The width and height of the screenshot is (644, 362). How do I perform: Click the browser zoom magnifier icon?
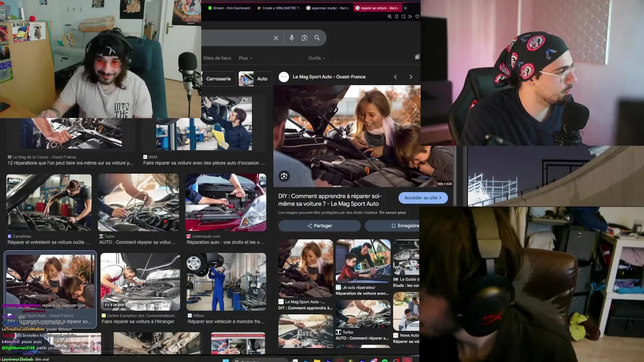point(389,17)
